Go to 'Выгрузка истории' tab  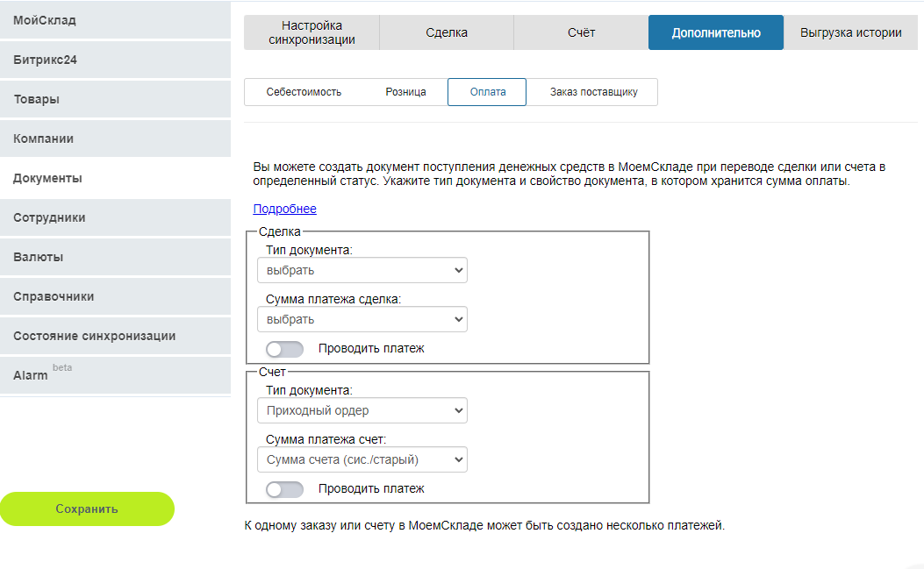850,32
